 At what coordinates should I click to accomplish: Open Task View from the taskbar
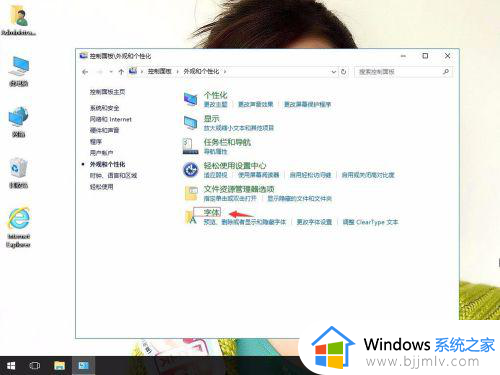click(x=35, y=366)
